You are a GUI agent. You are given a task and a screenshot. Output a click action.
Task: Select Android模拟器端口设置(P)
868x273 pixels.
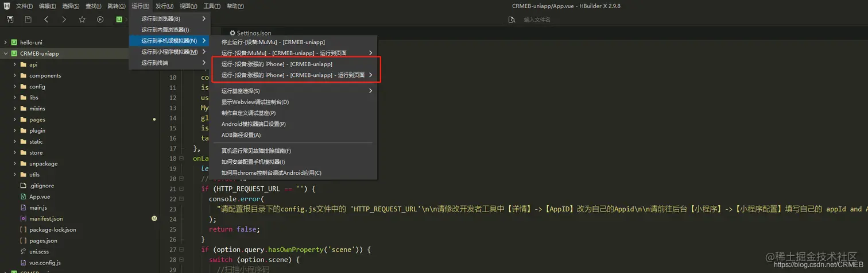(x=294, y=124)
